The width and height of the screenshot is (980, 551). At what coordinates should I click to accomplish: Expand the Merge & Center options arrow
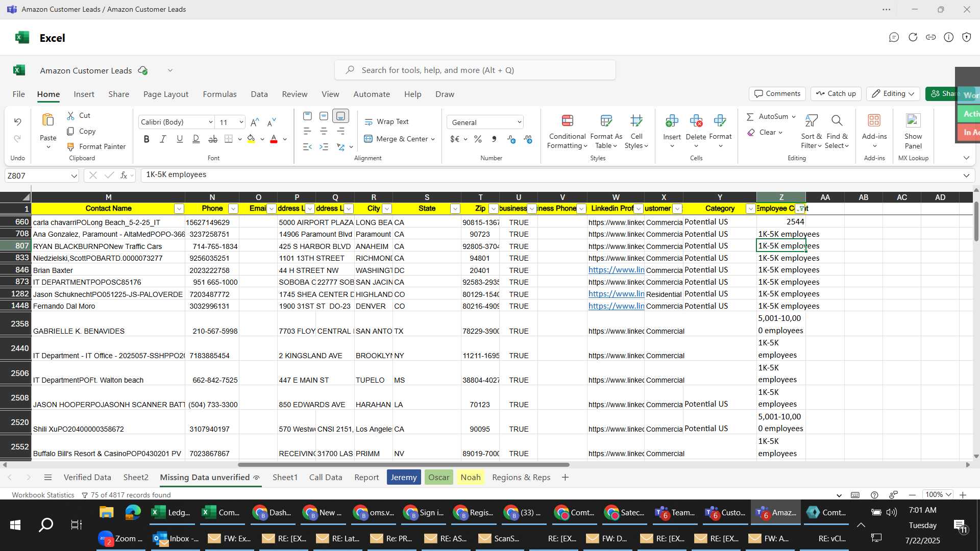[x=433, y=139]
